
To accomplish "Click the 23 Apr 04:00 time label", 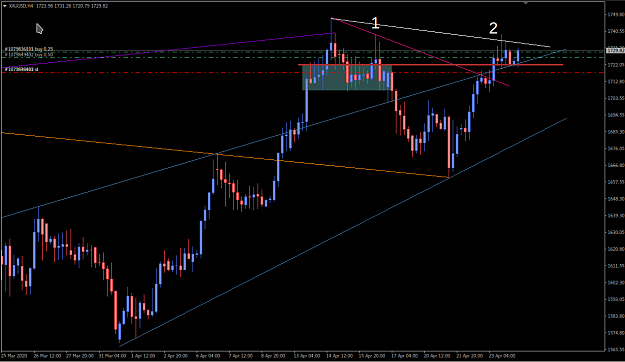I will point(502,356).
